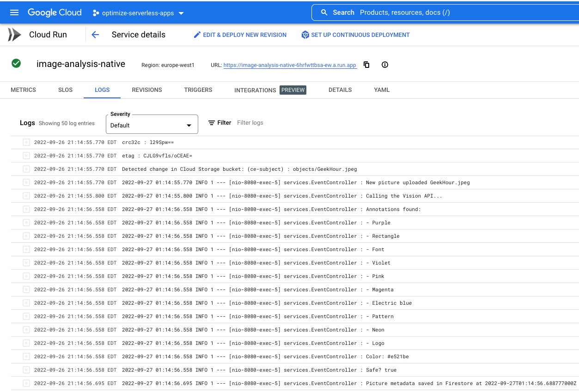Screen dimensions: 579x392
Task: Click the severity icon on the crc32c log row
Action: point(26,142)
